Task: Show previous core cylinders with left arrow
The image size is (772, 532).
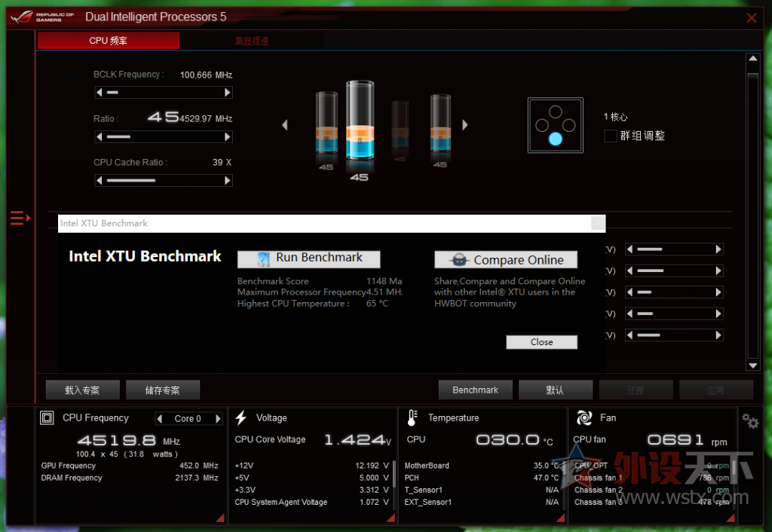Action: coord(284,125)
